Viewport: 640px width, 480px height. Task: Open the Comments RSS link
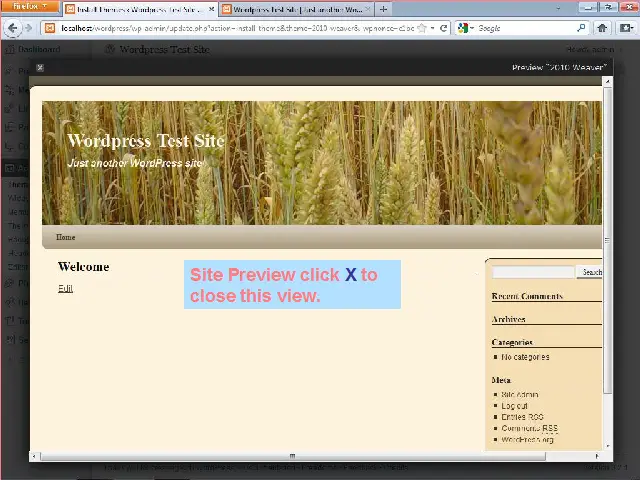click(529, 429)
